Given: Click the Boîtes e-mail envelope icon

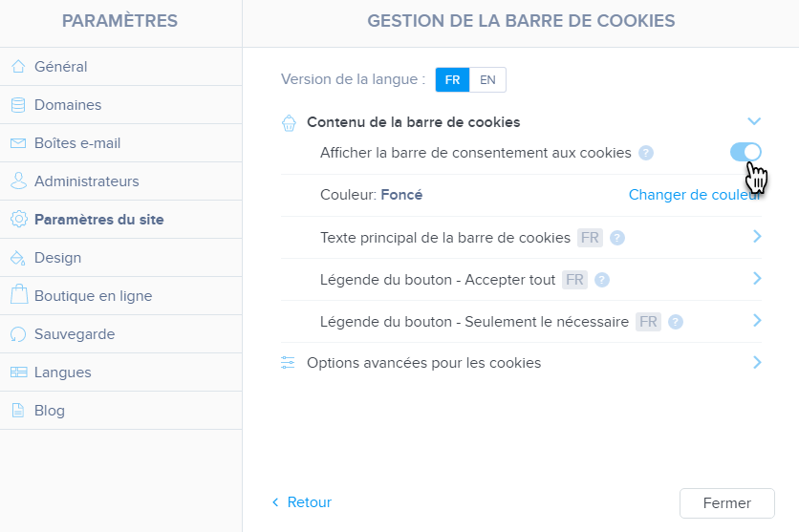Looking at the screenshot, I should [17, 143].
